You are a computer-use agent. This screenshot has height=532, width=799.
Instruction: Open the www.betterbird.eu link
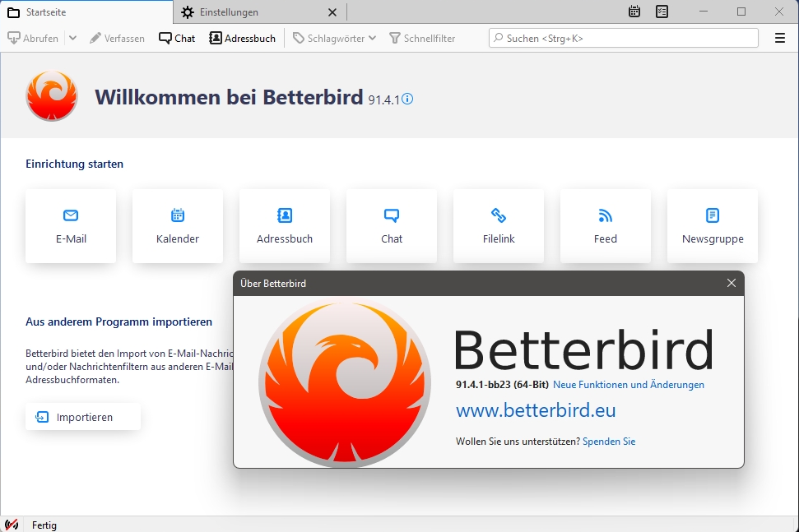click(536, 410)
